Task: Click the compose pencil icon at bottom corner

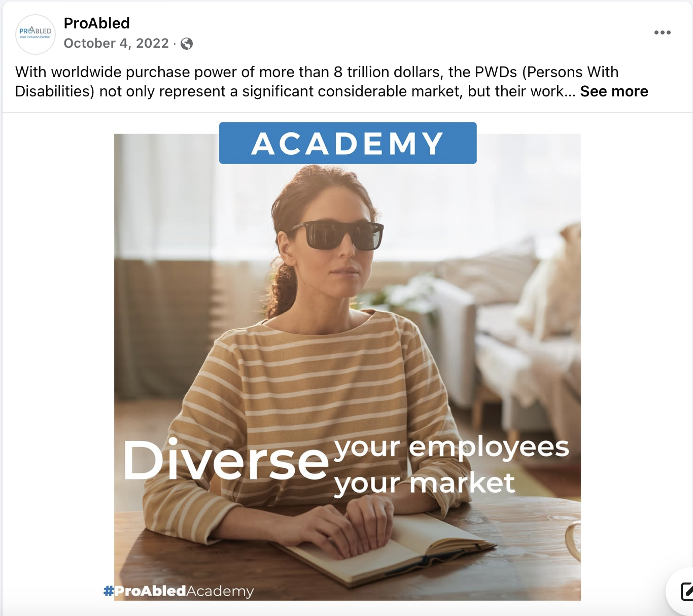Action: (686, 592)
